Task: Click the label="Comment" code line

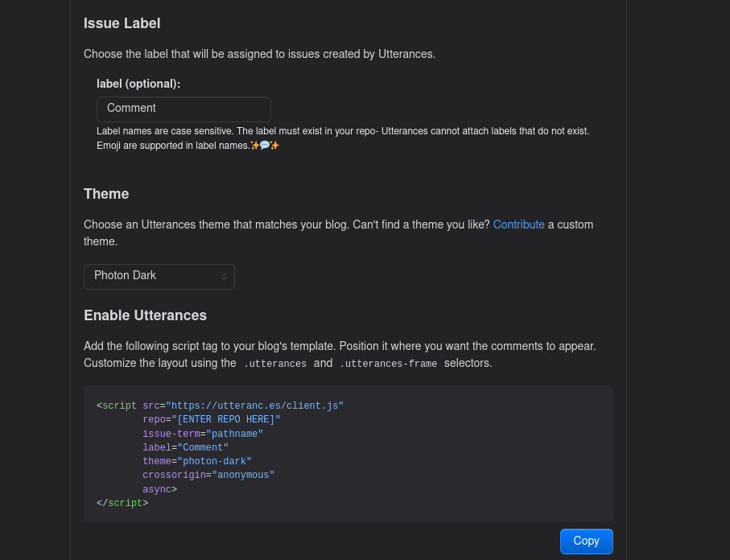Action: (186, 447)
